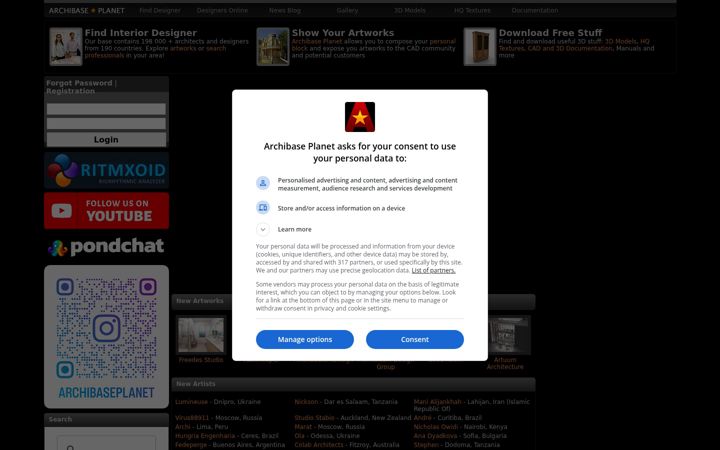Open artist Archi from Lima link
The height and width of the screenshot is (450, 720).
pos(182,427)
